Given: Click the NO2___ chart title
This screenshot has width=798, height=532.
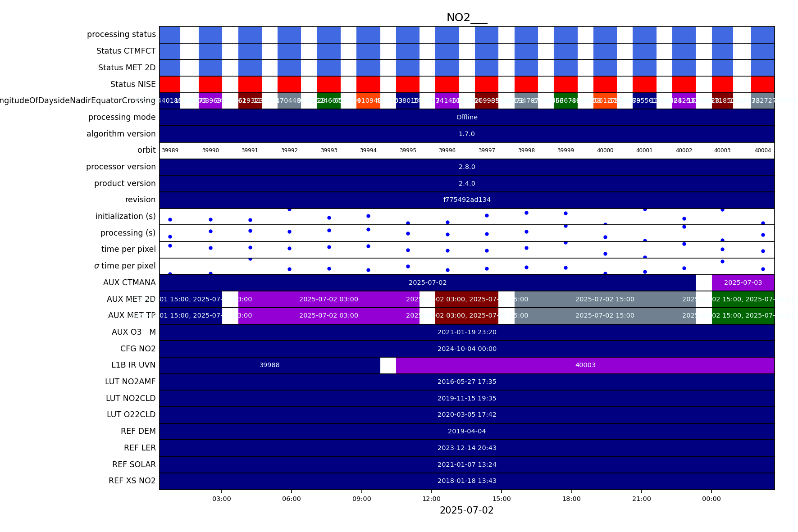Looking at the screenshot, I should tap(466, 18).
